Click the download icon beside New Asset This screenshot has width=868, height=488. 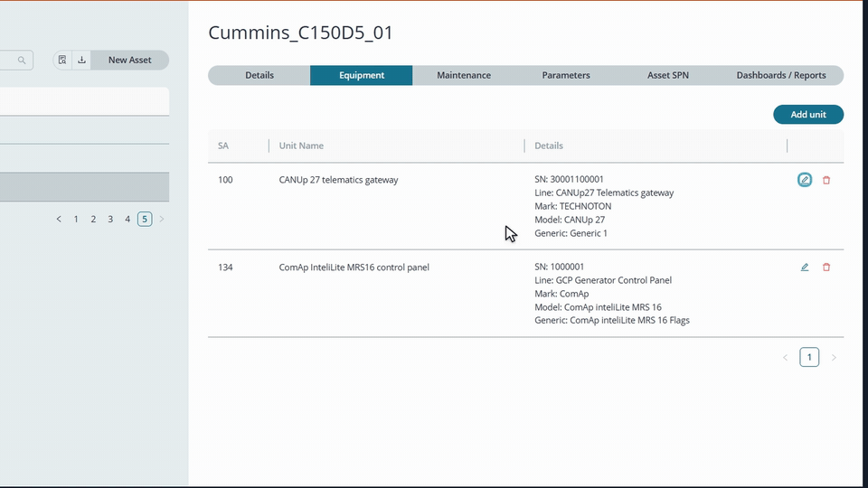pos(81,60)
